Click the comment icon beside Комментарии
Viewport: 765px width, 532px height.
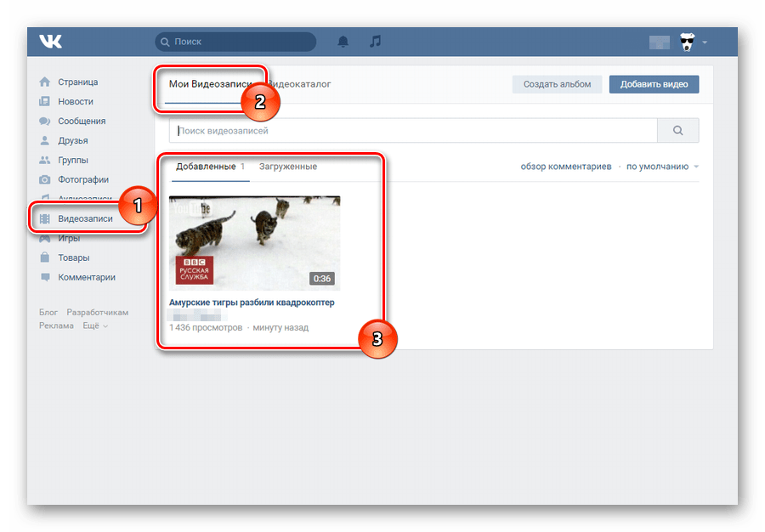tap(45, 277)
